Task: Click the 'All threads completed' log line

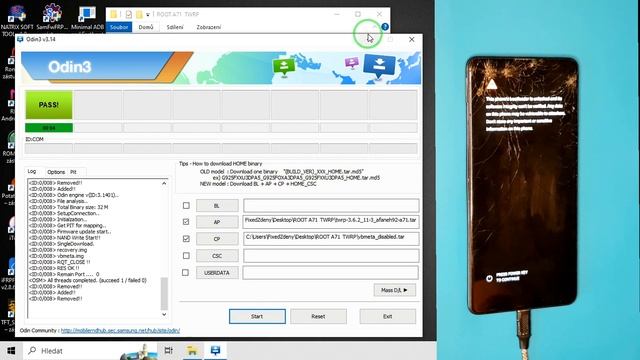Action: tap(87, 280)
